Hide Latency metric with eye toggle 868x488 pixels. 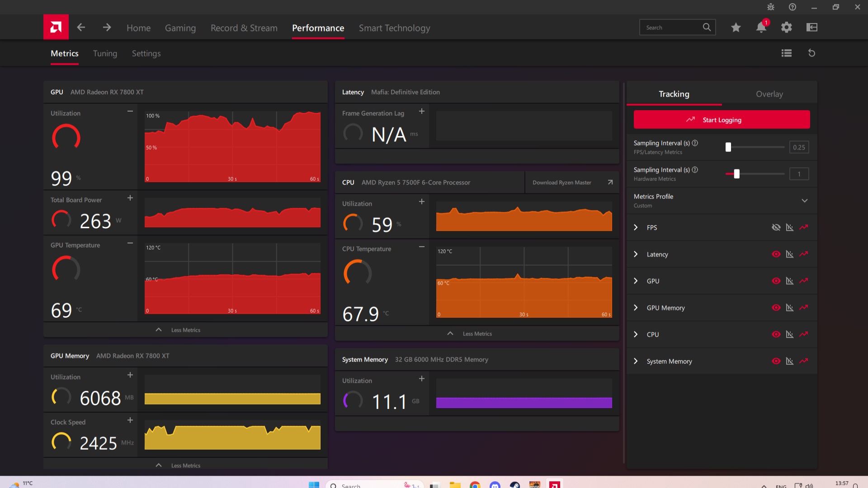coord(776,254)
